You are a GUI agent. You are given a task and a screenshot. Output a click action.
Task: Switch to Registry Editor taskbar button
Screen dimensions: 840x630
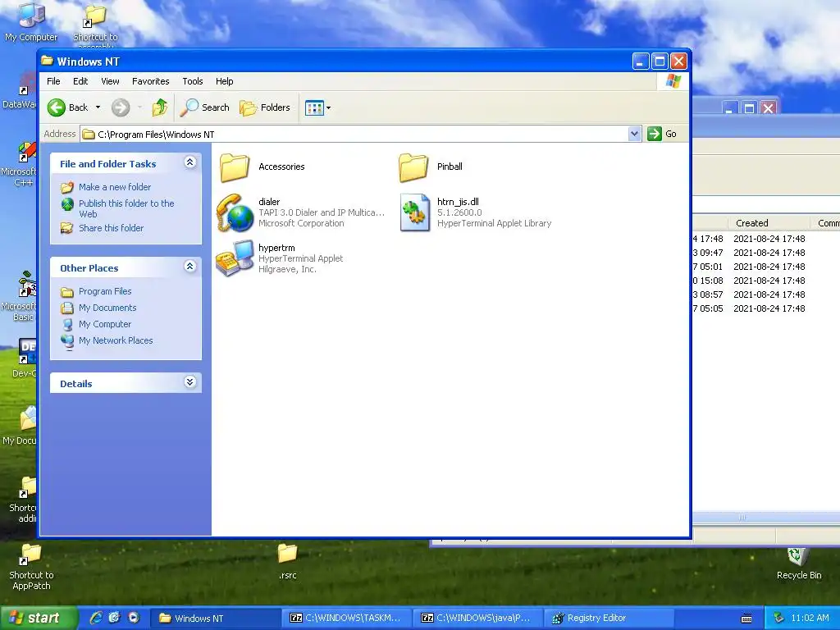[609, 619]
